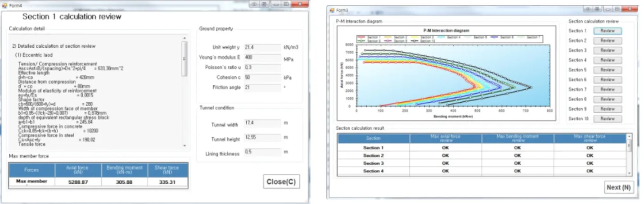Screen dimensions: 644x204
Task: Click the Section 1 calculation review title
Action: tap(72, 17)
